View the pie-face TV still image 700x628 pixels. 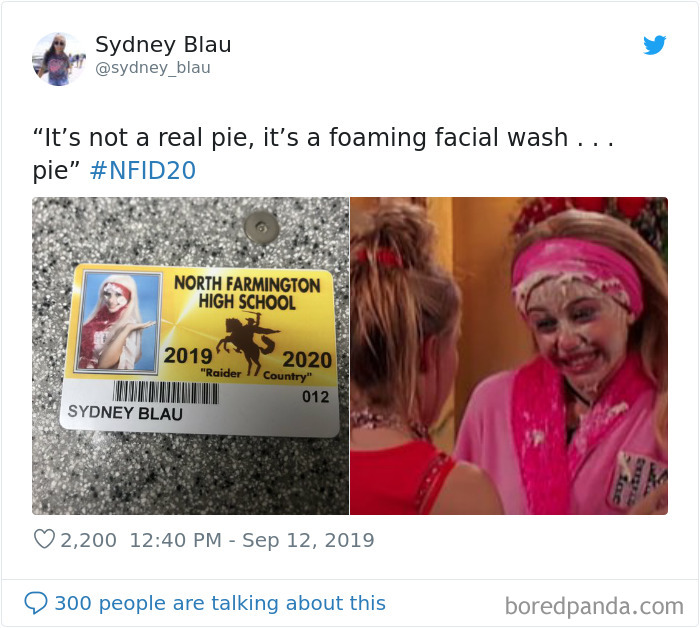click(509, 356)
